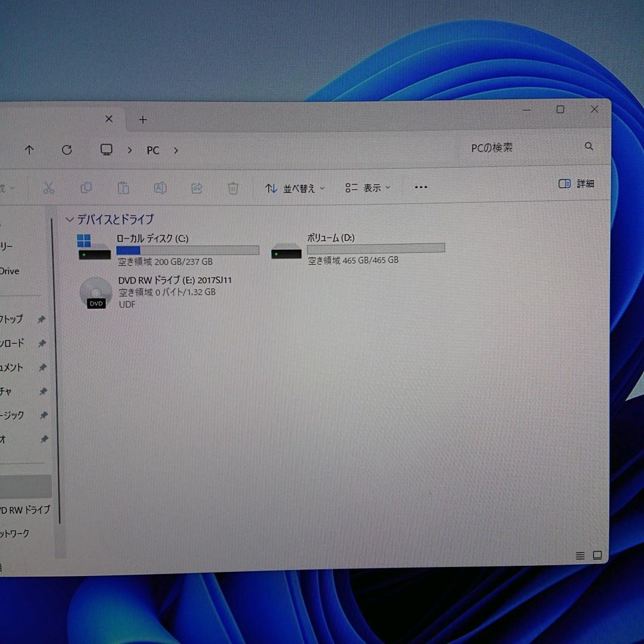Click the C: drive capacity bar

187,250
